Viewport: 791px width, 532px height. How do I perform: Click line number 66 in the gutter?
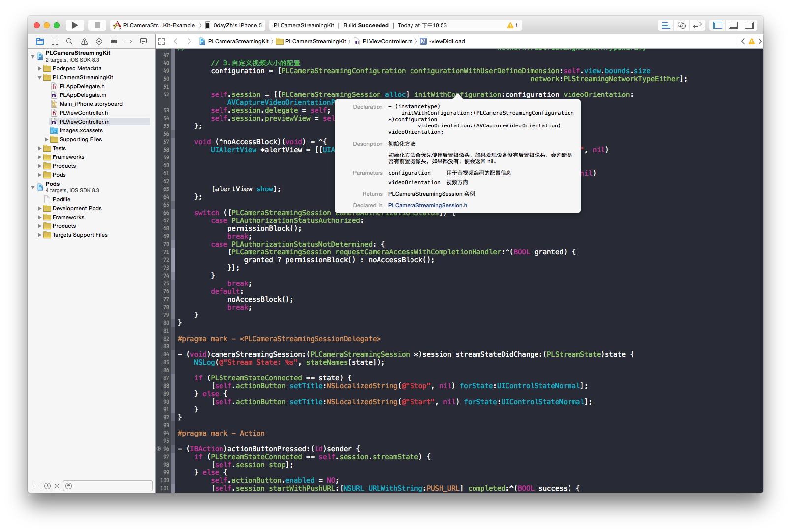166,213
